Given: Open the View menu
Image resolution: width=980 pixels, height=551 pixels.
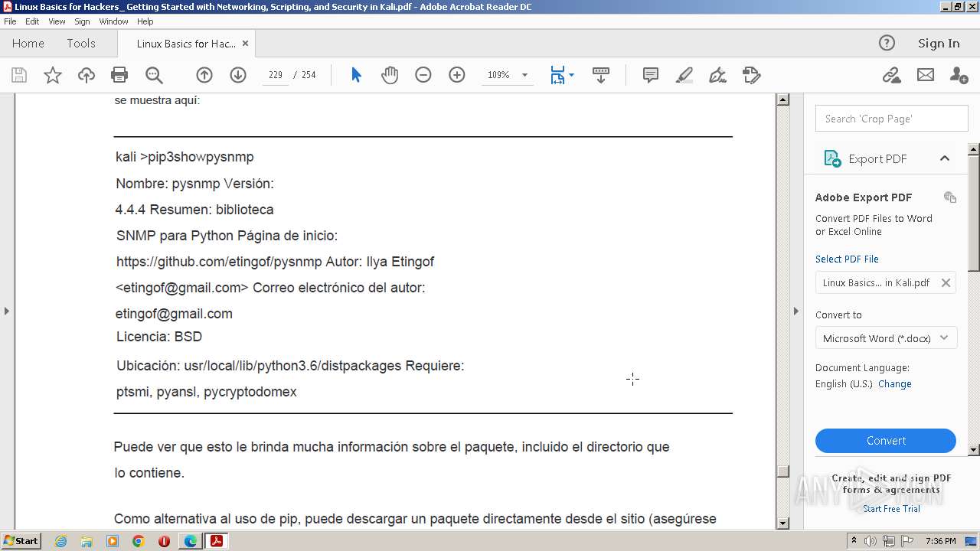Looking at the screenshot, I should (x=57, y=21).
